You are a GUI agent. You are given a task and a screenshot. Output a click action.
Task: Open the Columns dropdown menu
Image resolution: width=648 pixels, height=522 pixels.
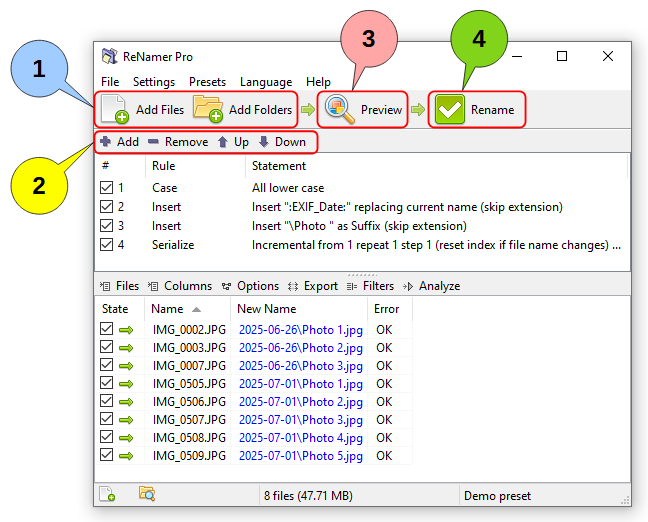point(180,286)
